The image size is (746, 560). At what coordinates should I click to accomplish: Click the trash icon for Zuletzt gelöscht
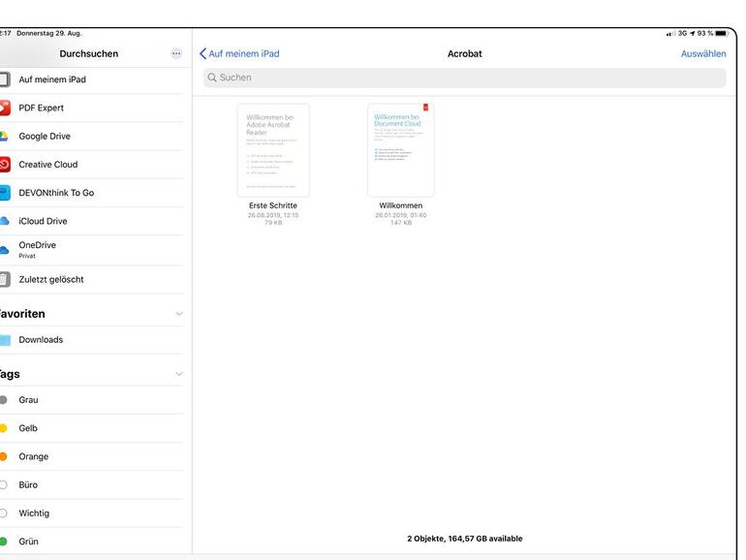tap(4, 279)
